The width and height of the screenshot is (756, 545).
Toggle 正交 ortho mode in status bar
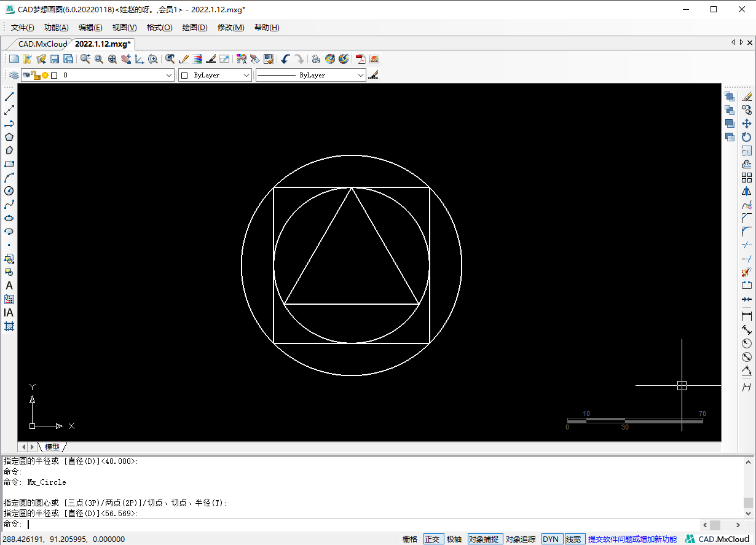(x=432, y=539)
